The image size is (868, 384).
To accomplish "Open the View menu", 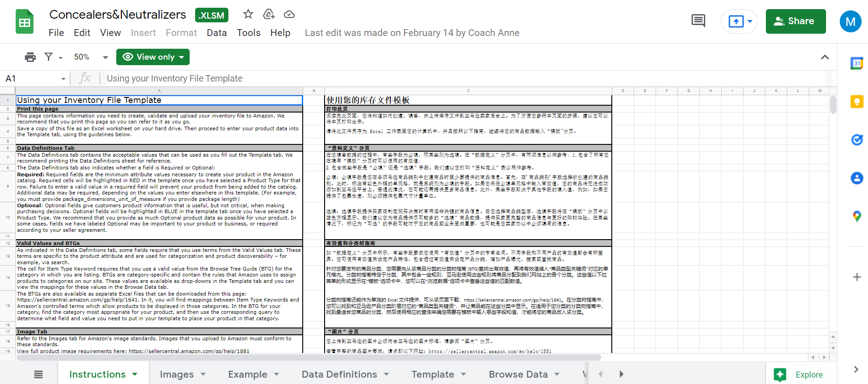I will point(110,33).
